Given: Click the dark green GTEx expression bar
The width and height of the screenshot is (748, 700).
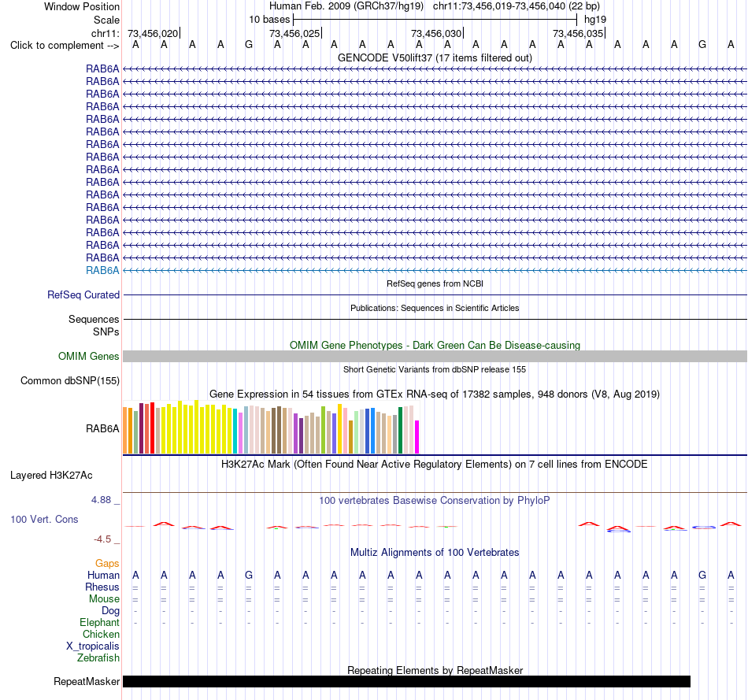Looking at the screenshot, I should coord(400,430).
